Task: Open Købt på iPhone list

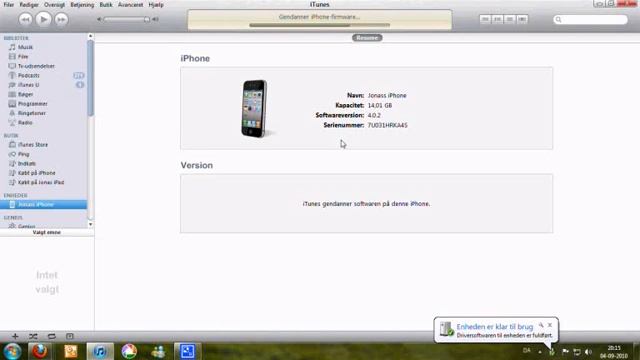Action: coord(36,173)
